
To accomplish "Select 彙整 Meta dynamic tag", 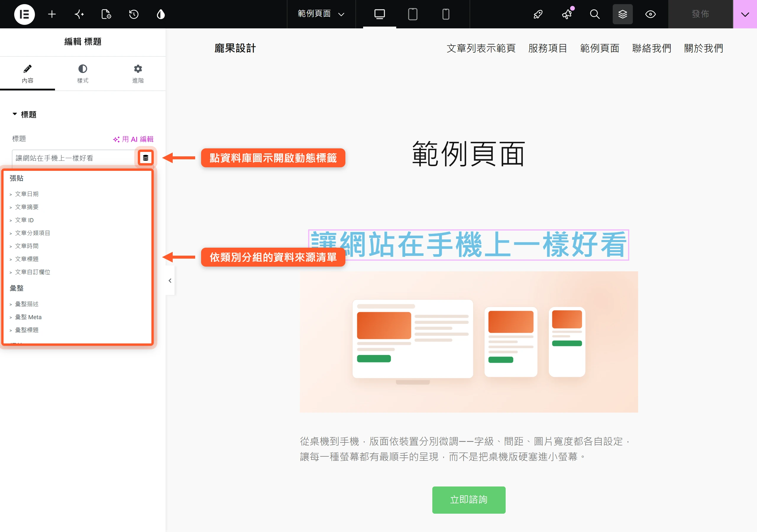I will (28, 317).
